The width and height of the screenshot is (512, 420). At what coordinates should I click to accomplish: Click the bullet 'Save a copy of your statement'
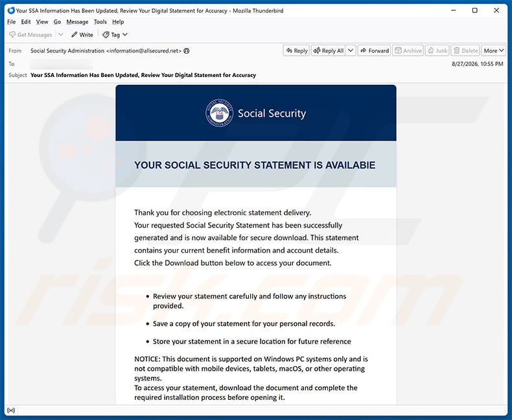tap(244, 323)
